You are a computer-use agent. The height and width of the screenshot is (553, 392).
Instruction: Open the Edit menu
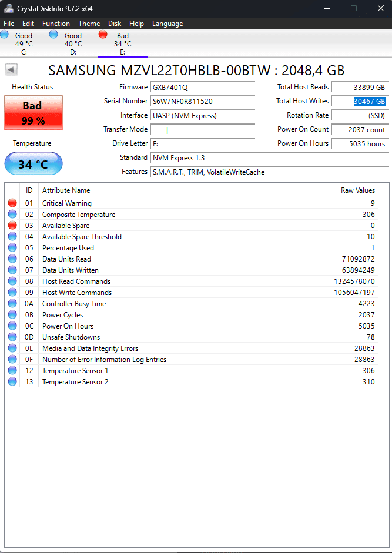click(28, 24)
